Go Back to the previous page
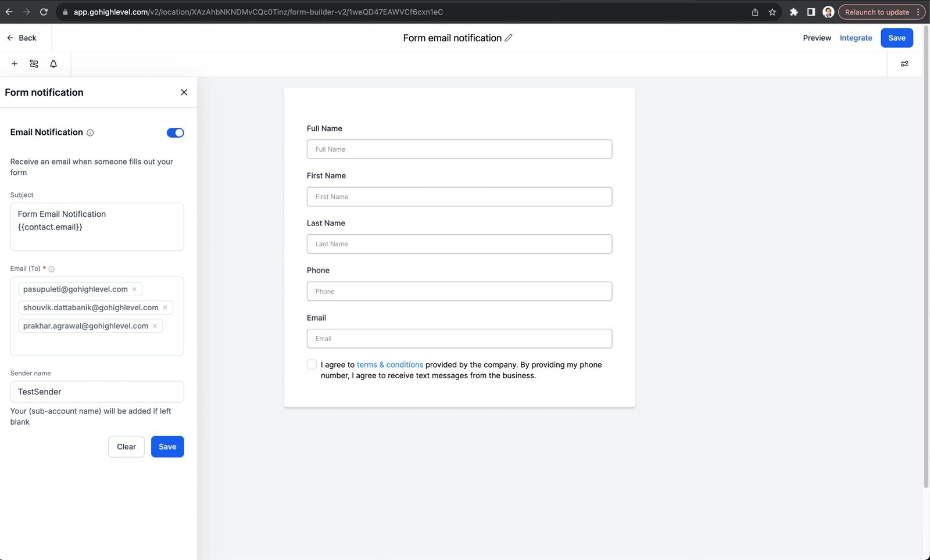 [x=22, y=38]
